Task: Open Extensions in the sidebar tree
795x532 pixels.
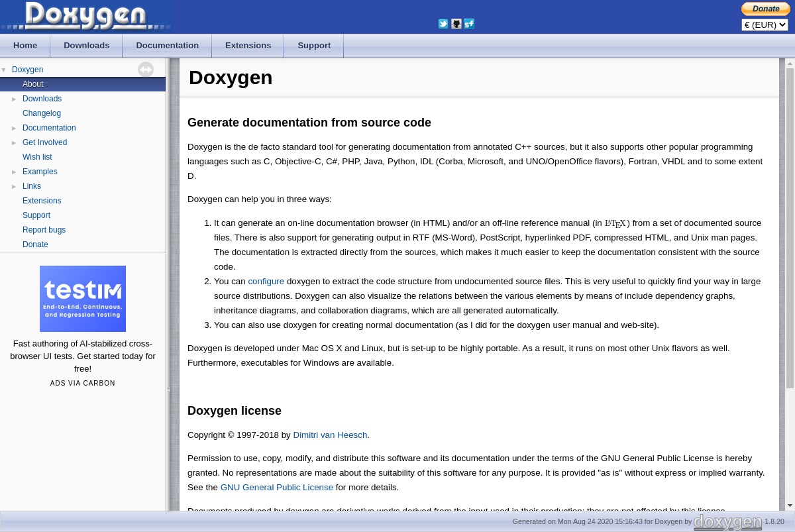Action: pos(42,201)
